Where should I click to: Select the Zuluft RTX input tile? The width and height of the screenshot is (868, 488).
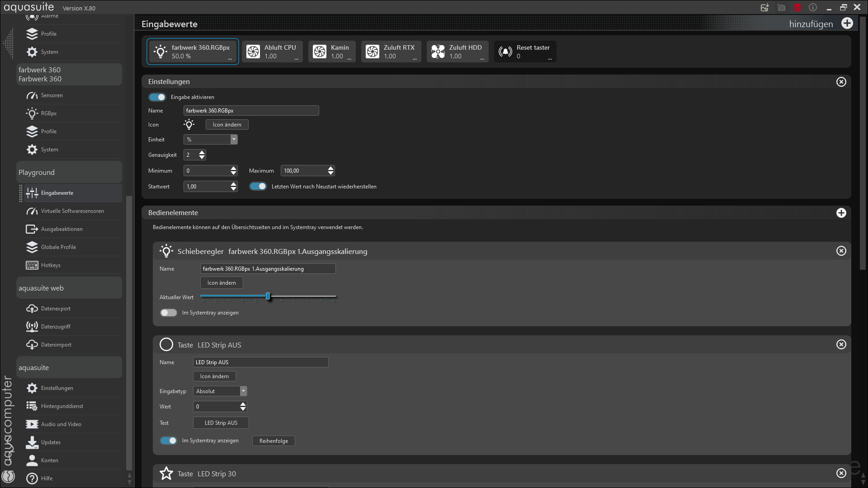coord(391,52)
